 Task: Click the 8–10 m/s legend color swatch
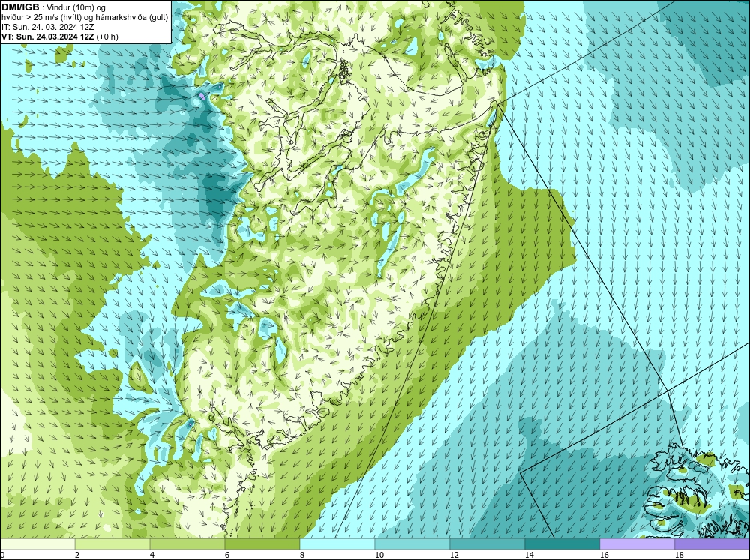click(337, 544)
